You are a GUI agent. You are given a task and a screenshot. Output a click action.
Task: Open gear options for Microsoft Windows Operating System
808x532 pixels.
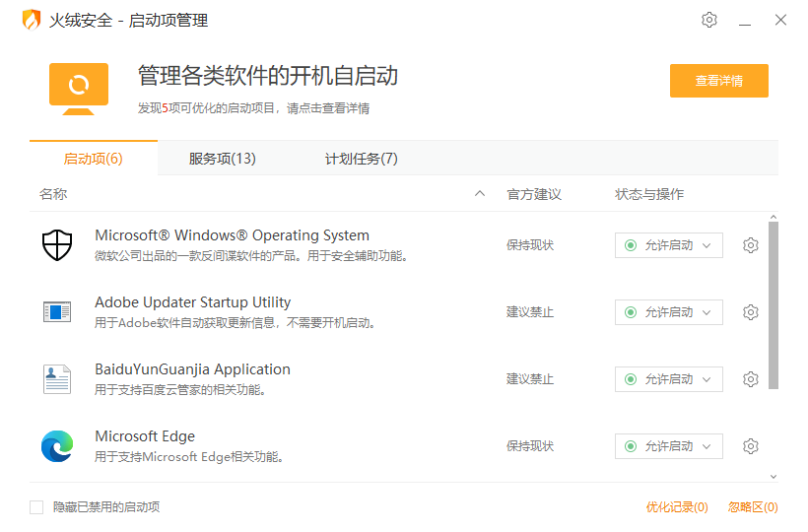pyautogui.click(x=750, y=245)
